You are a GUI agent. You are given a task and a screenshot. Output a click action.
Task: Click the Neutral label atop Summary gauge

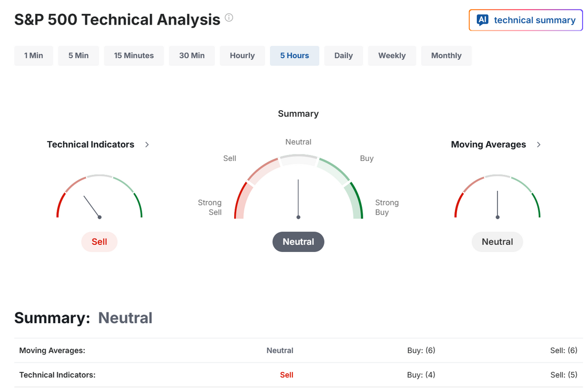tap(298, 142)
